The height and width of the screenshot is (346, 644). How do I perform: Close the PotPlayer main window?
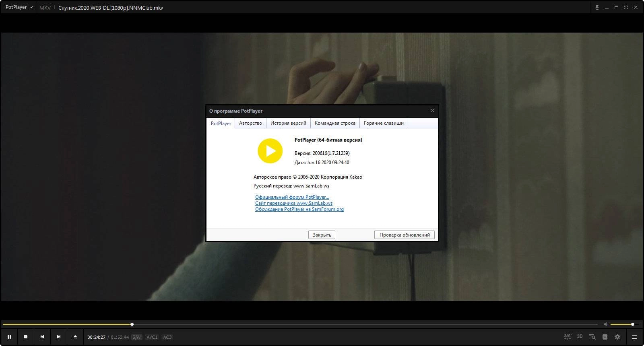click(x=636, y=8)
